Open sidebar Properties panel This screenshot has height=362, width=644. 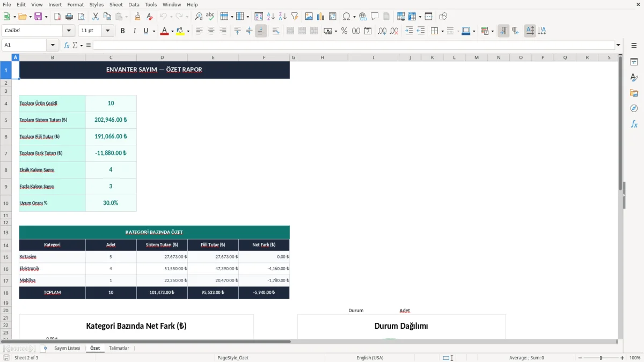click(634, 62)
